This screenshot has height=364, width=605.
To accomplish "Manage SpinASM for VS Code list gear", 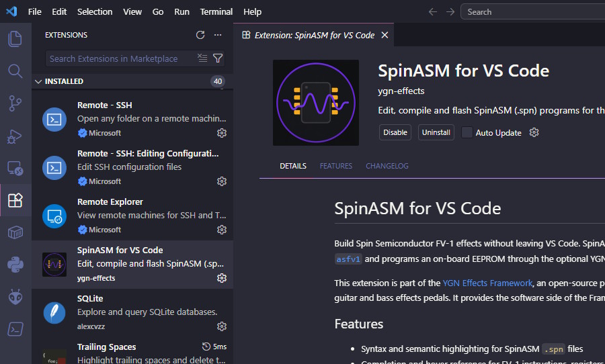I will (221, 278).
